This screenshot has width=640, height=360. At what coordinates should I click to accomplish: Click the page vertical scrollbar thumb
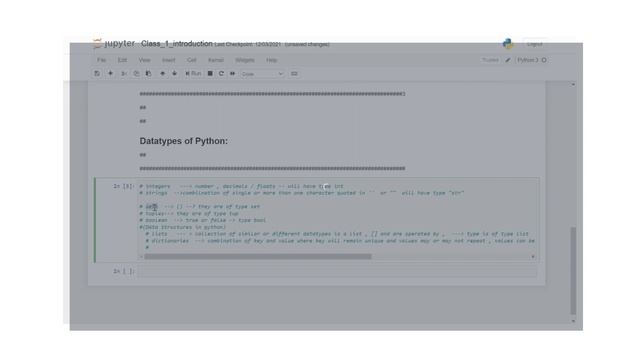573,271
